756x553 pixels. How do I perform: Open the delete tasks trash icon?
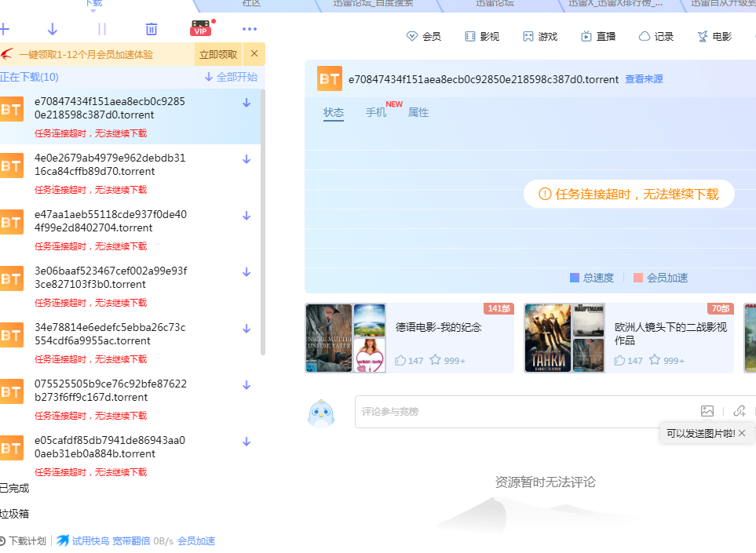tap(151, 28)
